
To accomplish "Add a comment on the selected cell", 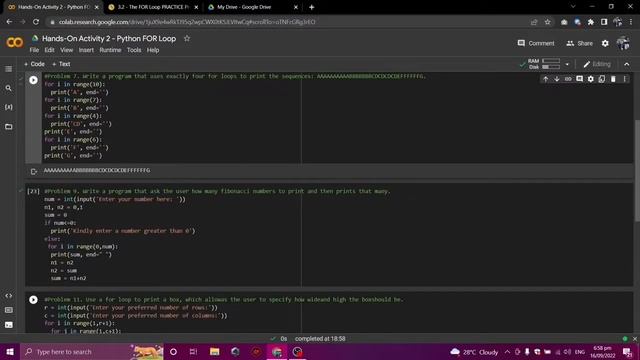I will (579, 79).
